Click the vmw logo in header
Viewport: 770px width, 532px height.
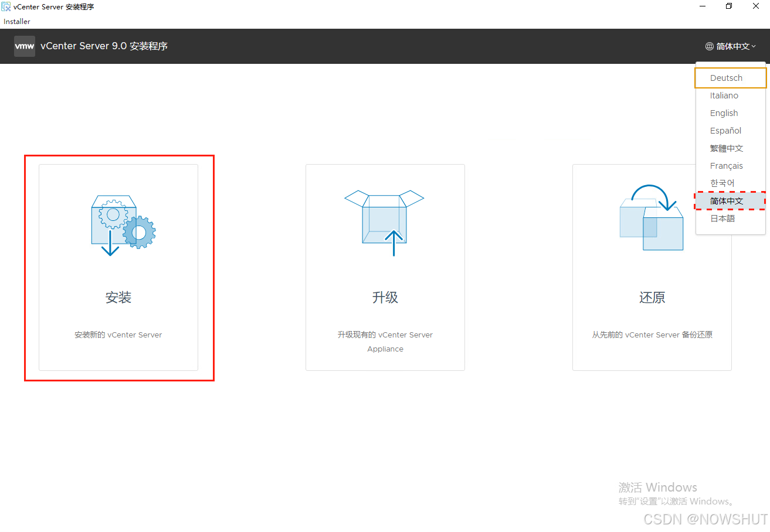pyautogui.click(x=25, y=46)
